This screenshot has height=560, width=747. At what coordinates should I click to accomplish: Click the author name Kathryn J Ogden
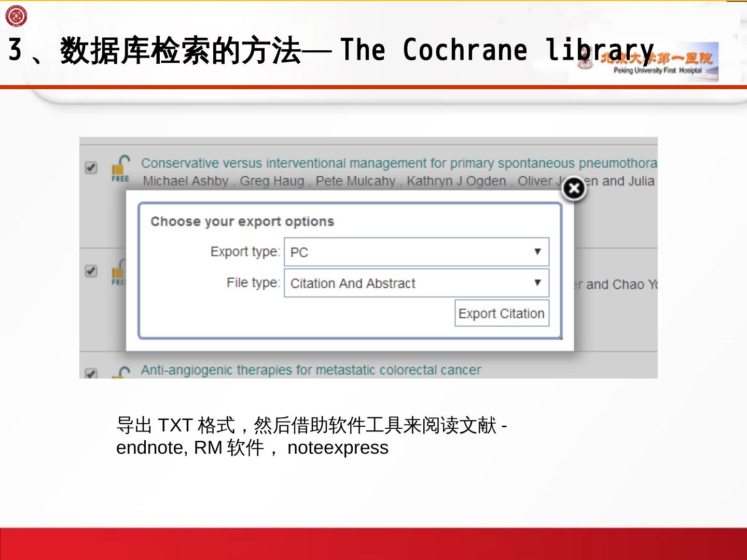[457, 181]
